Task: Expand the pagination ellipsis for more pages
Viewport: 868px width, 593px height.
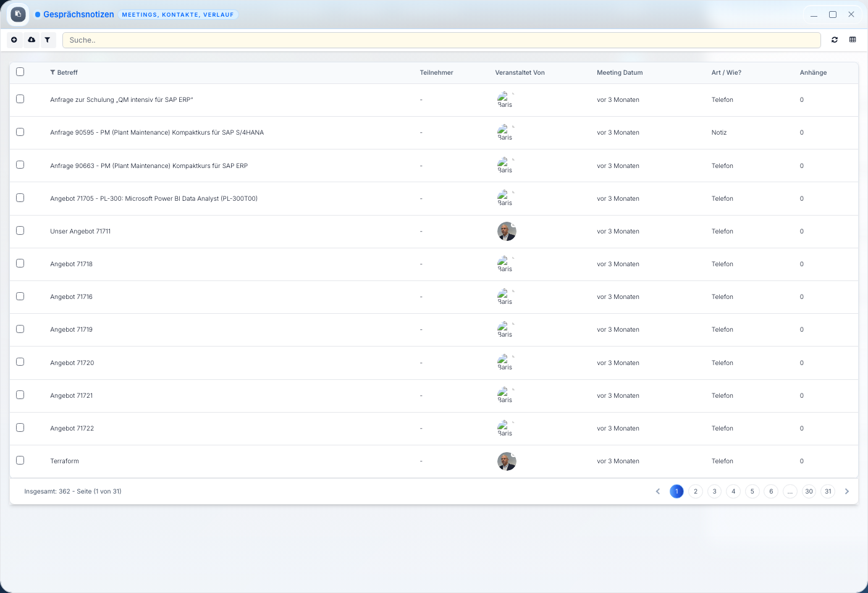Action: click(x=790, y=492)
